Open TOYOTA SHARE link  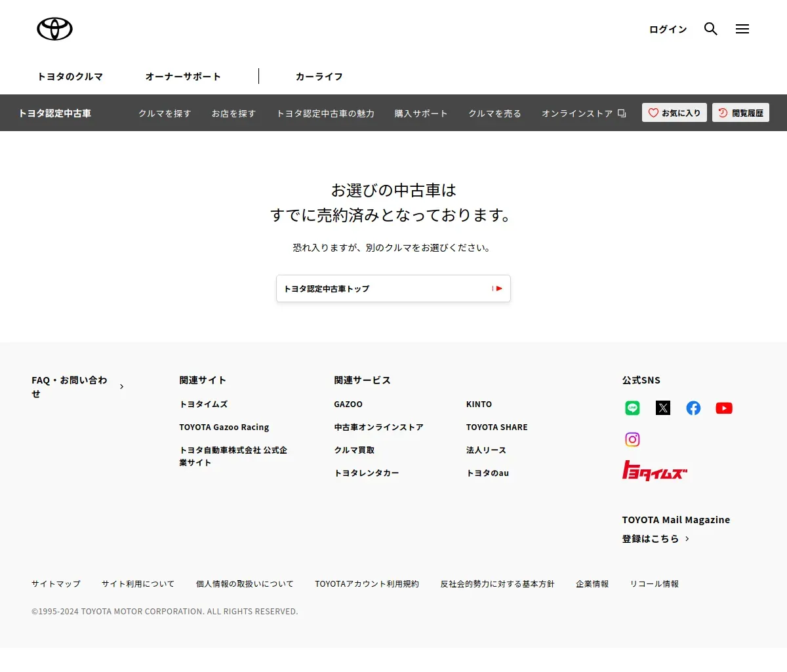point(496,427)
